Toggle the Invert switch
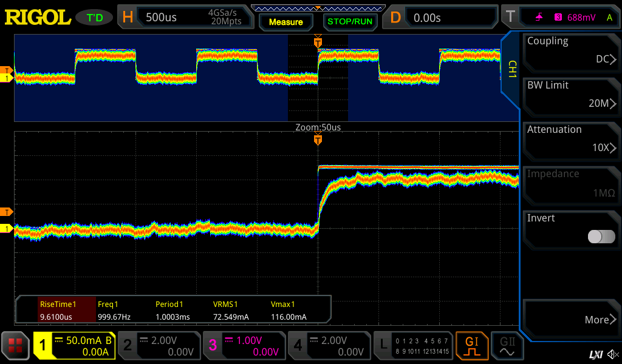Image resolution: width=622 pixels, height=364 pixels. click(601, 237)
